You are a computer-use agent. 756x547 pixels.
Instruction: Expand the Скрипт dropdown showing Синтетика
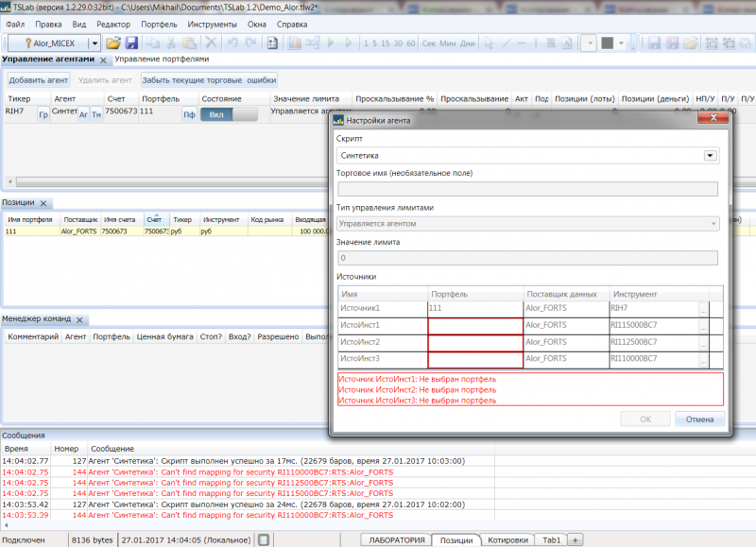click(x=710, y=156)
